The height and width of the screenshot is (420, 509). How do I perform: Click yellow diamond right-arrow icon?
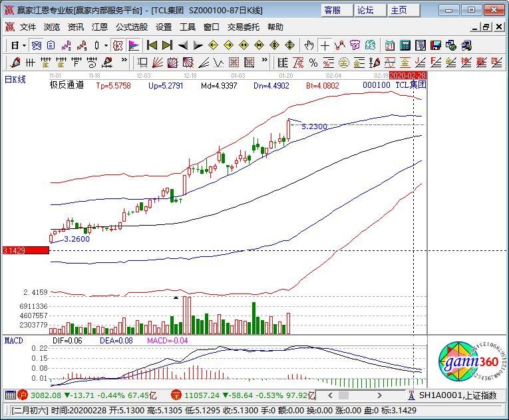(228, 45)
